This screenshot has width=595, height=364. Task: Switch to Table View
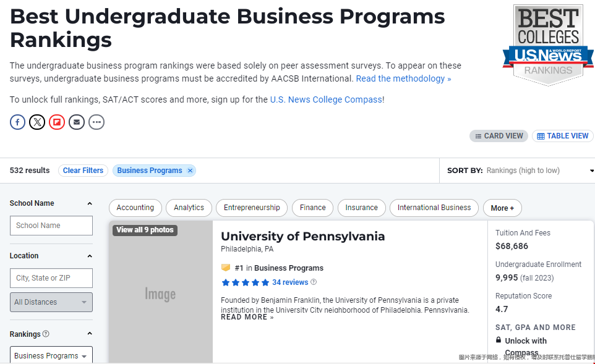point(563,136)
